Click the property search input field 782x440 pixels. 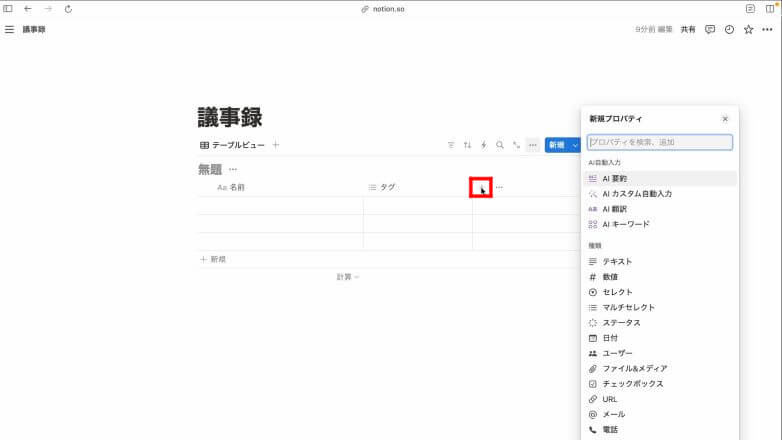point(660,142)
